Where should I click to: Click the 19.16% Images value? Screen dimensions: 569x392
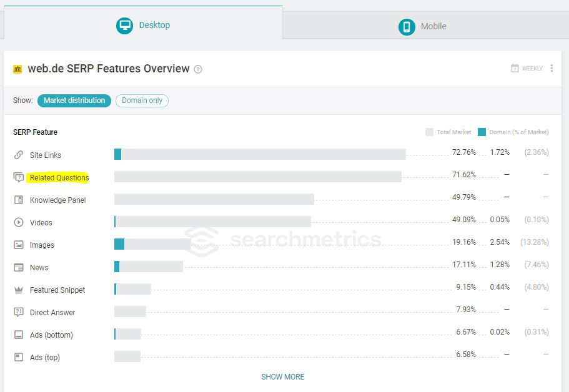click(x=464, y=242)
